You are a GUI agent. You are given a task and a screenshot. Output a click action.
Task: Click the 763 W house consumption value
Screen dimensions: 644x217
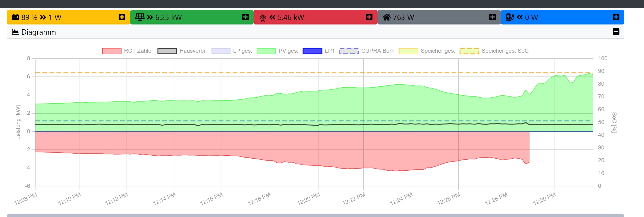(x=404, y=17)
